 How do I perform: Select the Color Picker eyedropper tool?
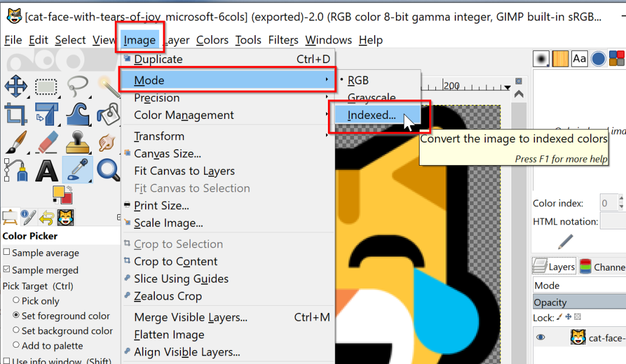tap(78, 170)
